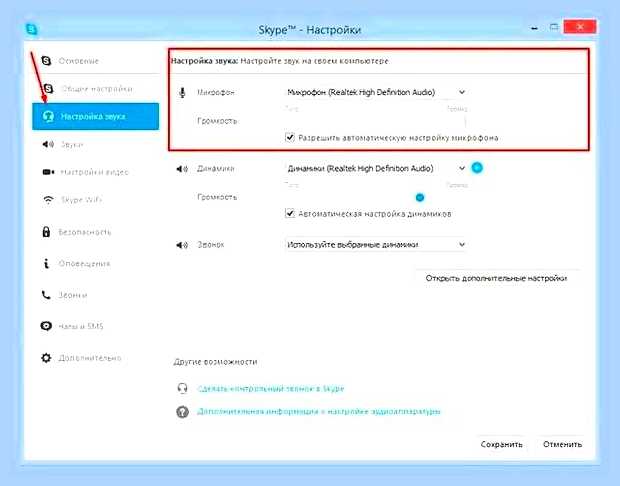
Task: Click the Skype icon beside Основные
Action: 46,61
